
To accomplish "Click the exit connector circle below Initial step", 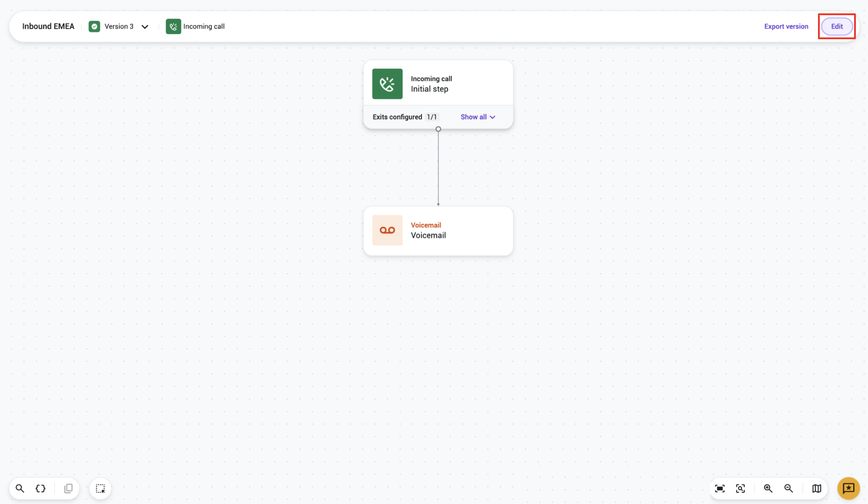I will coord(438,129).
